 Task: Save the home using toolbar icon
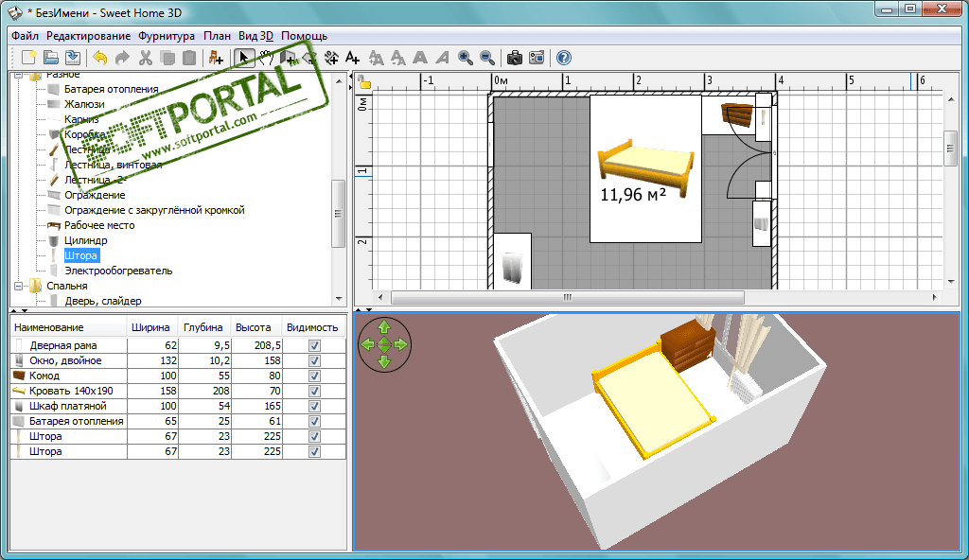pos(73,58)
